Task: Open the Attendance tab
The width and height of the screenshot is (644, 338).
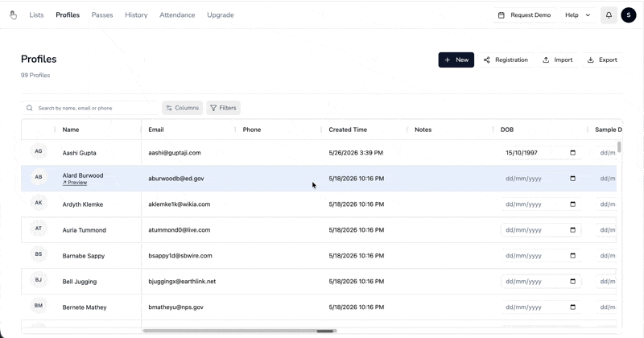Action: (177, 14)
